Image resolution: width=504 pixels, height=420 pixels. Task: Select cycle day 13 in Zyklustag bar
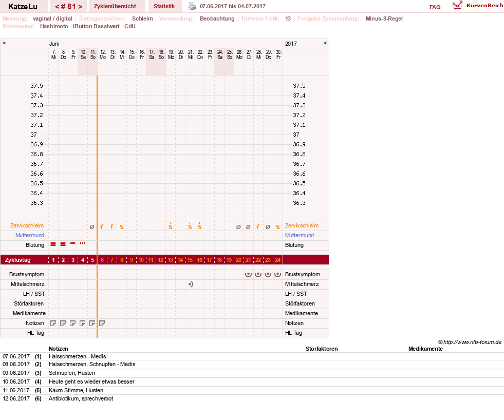(x=171, y=260)
